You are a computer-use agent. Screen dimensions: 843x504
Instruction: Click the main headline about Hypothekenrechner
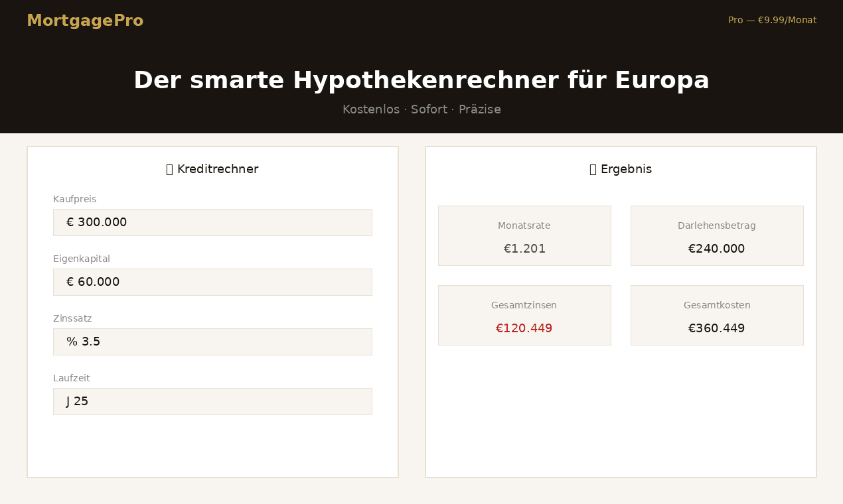tap(421, 80)
